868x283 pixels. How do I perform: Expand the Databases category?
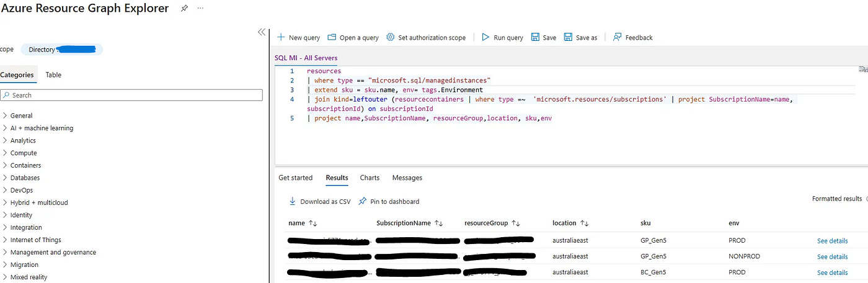[5, 178]
